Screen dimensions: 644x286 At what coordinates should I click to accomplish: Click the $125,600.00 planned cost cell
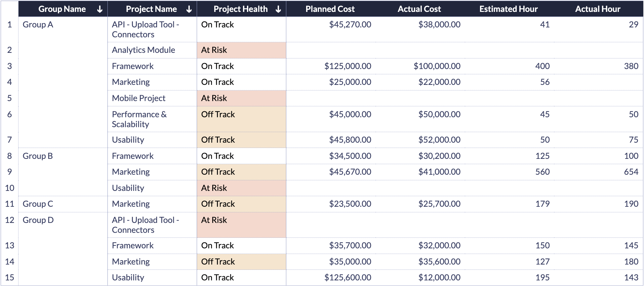click(347, 277)
